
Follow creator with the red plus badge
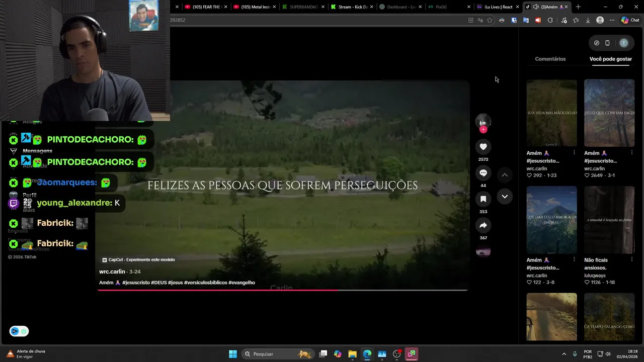483,130
